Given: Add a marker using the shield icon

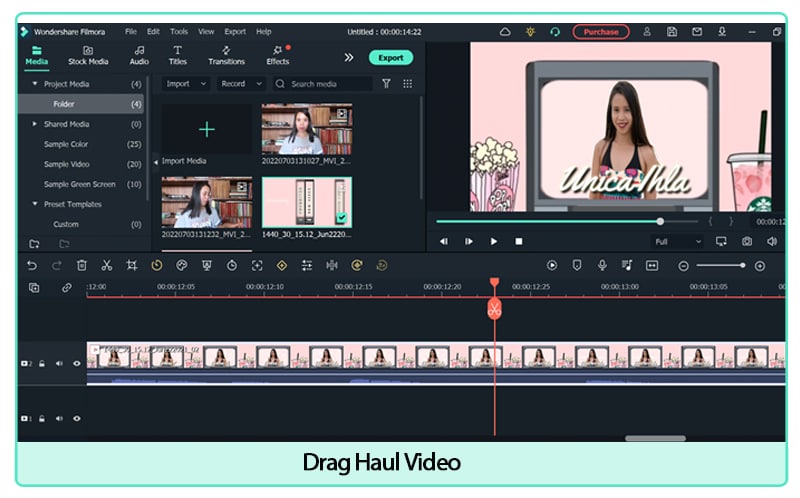Looking at the screenshot, I should pyautogui.click(x=577, y=265).
